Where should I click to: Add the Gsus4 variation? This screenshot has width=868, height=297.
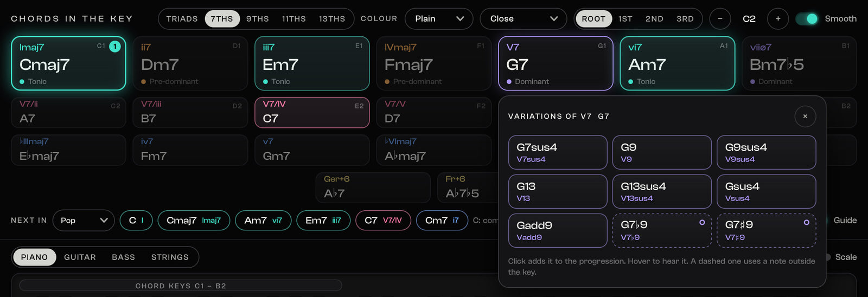coord(767,191)
